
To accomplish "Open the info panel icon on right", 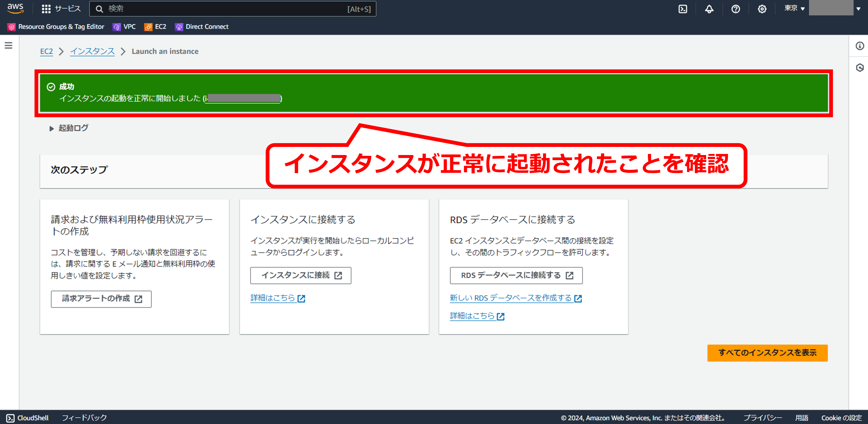I will [860, 46].
